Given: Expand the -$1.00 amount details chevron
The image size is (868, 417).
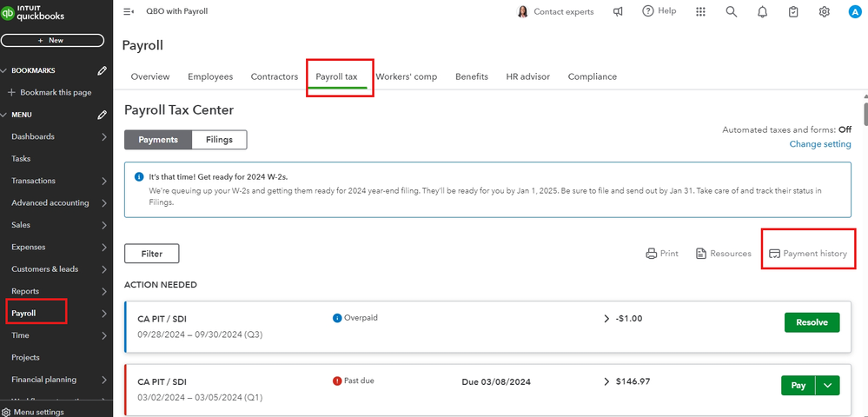Looking at the screenshot, I should pos(606,319).
